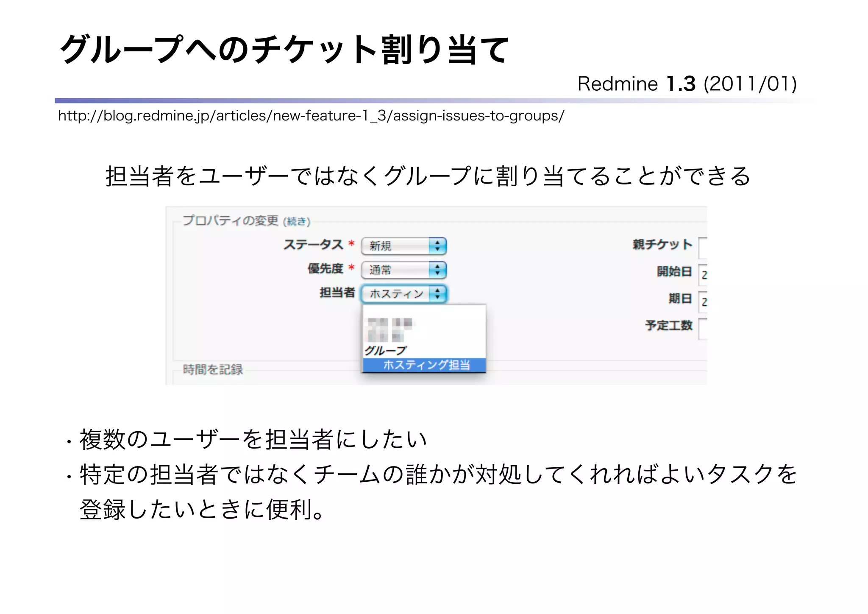Click the 時間を記録 section legend

coord(213,369)
